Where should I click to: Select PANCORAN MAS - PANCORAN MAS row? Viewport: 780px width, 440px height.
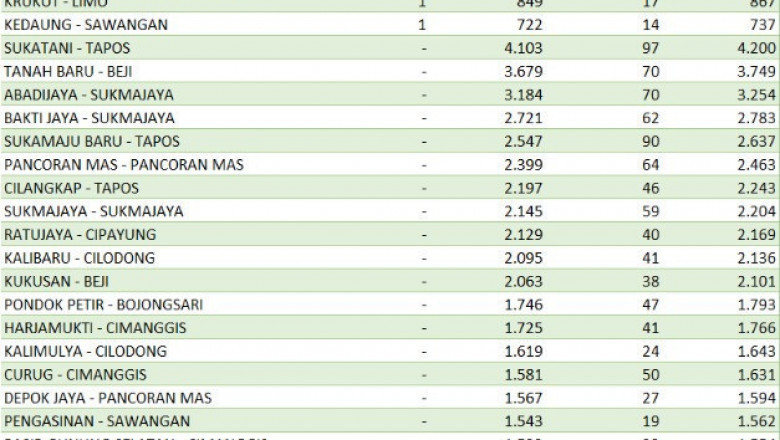coord(123,165)
